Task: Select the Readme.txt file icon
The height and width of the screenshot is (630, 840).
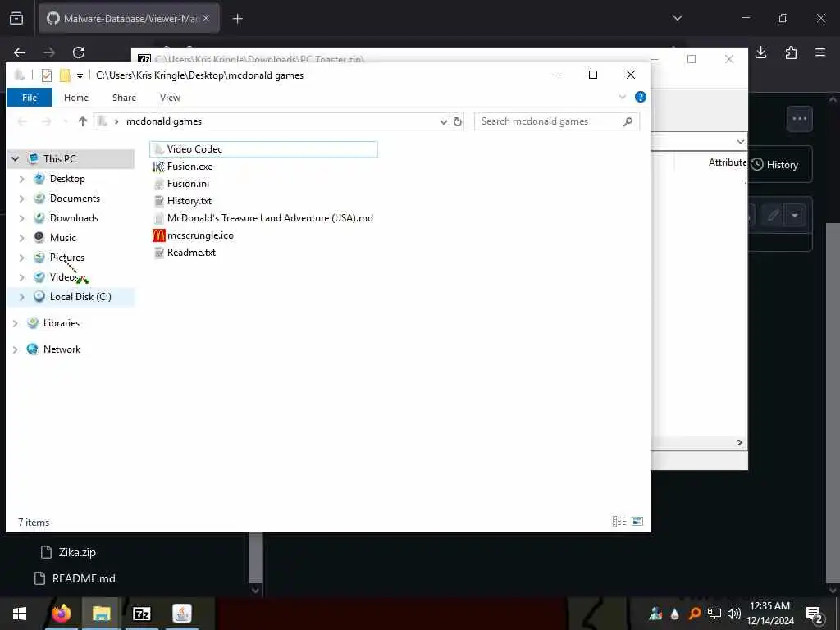Action: [158, 253]
